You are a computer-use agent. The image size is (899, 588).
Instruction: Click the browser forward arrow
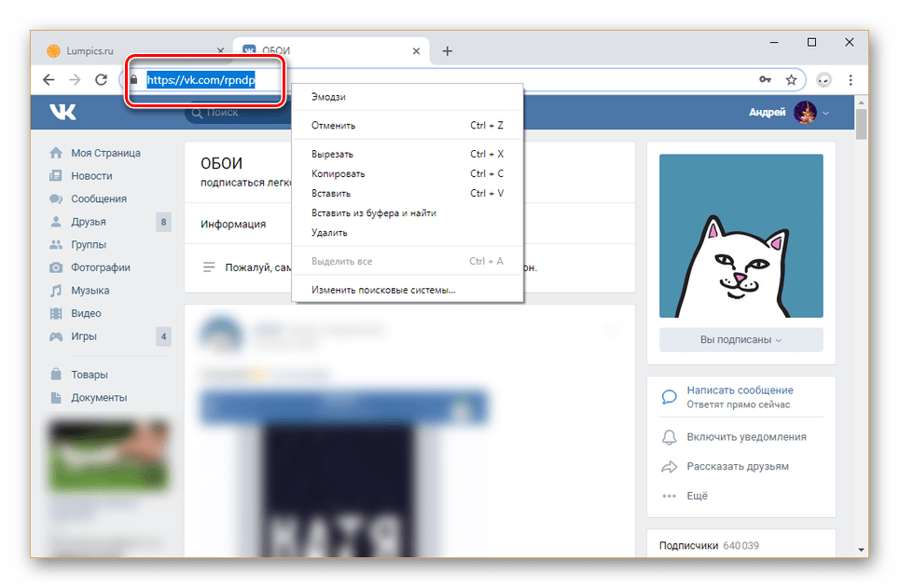click(75, 79)
